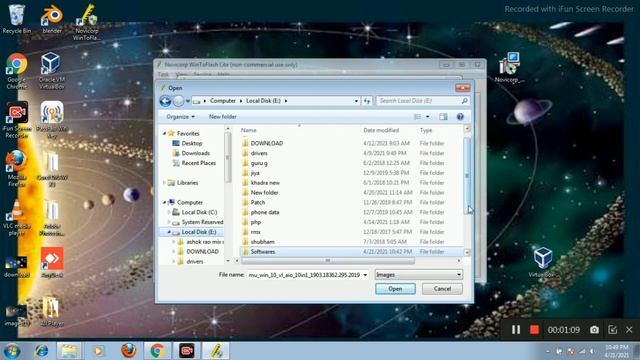Click Computer in the address breadcrumb
Image resolution: width=640 pixels, height=360 pixels.
point(222,100)
